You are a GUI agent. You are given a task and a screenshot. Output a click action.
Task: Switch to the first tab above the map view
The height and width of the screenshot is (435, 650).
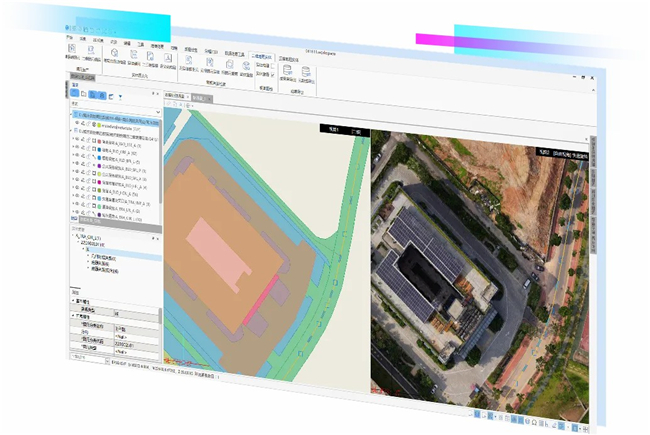point(174,95)
